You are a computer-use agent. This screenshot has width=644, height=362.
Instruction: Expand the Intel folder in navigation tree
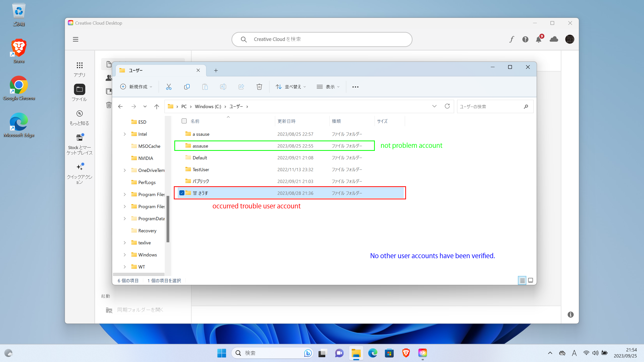125,134
